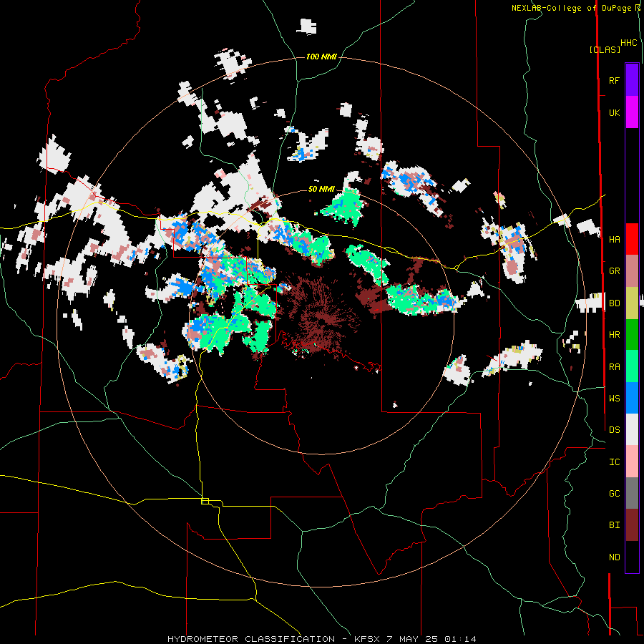Select the GR dusty-pink legend swatch
The height and width of the screenshot is (644, 644).
point(632,271)
